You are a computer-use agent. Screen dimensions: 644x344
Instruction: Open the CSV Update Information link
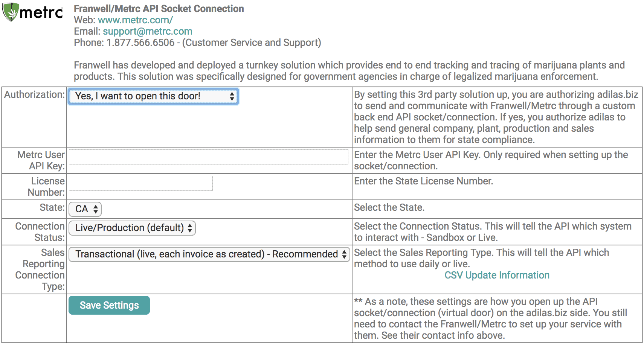tap(497, 275)
